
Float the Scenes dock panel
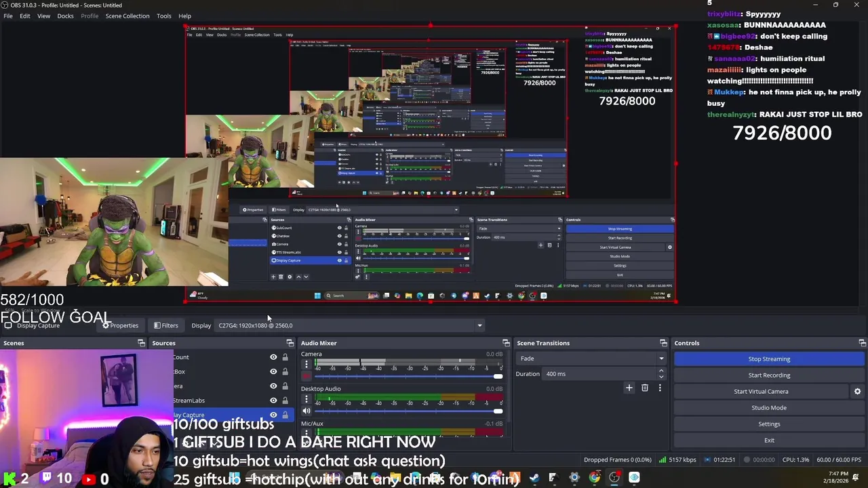click(141, 343)
